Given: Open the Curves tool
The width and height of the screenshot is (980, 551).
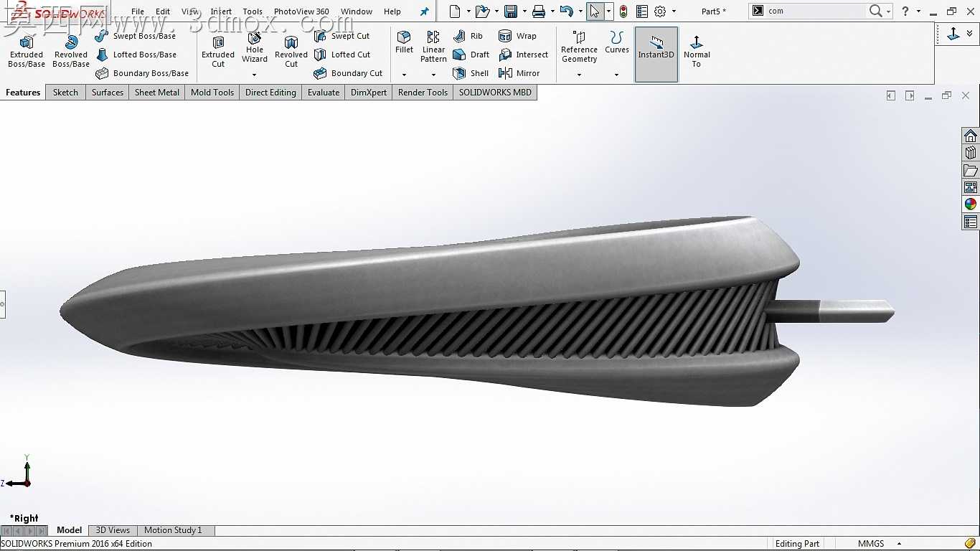Looking at the screenshot, I should coord(616,43).
